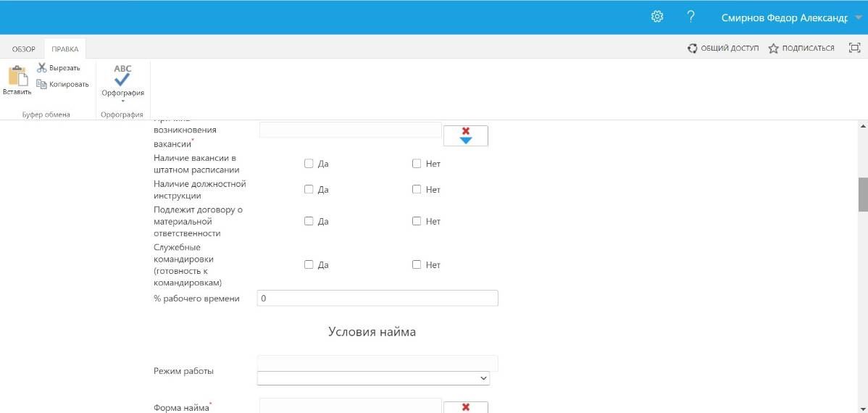Click the Cut (Вырезать) scissors icon
868x413 pixels.
(x=42, y=67)
